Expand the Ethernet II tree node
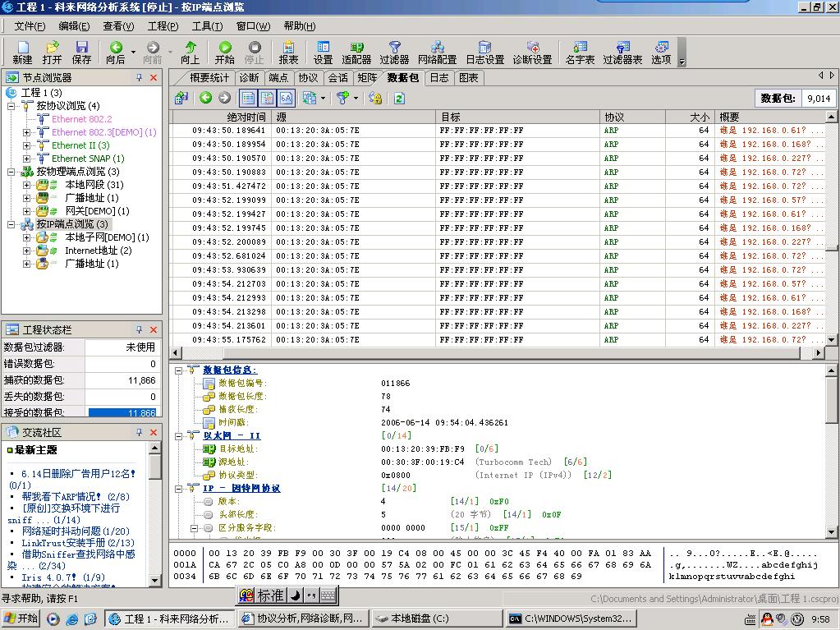 [x=27, y=145]
